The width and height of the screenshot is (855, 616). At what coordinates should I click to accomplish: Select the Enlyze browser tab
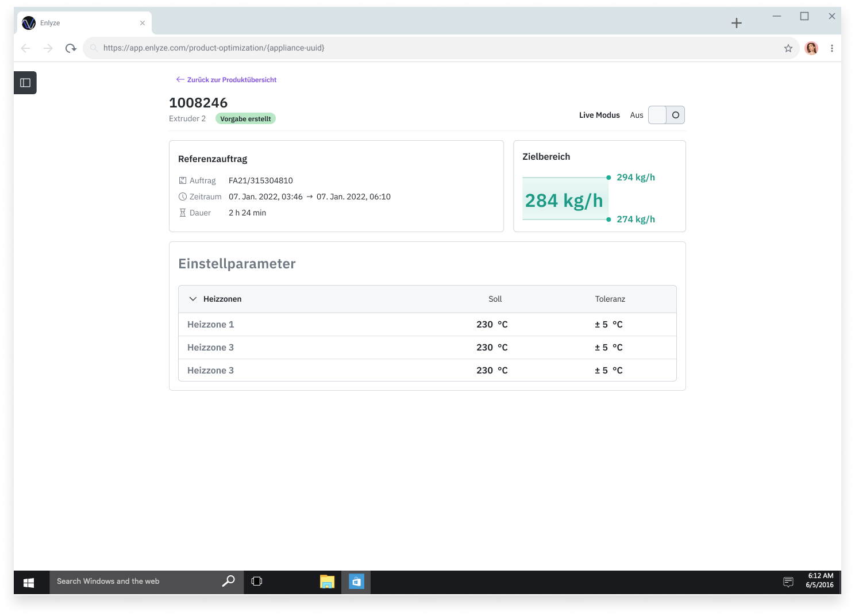point(80,23)
